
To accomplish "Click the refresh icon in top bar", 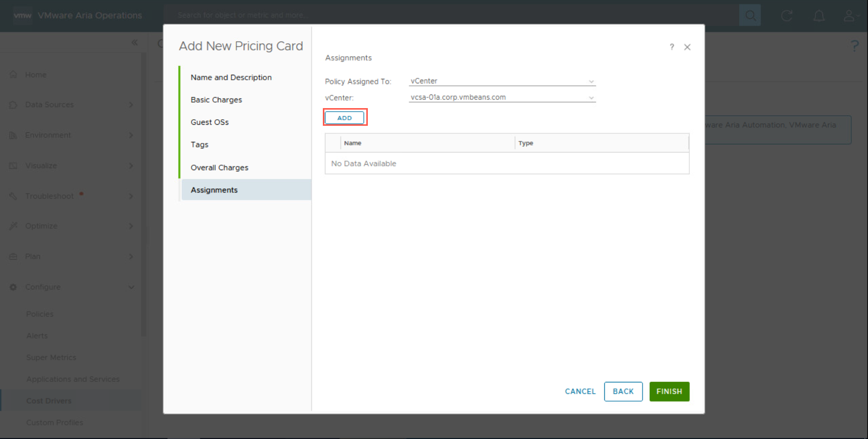I will [787, 16].
